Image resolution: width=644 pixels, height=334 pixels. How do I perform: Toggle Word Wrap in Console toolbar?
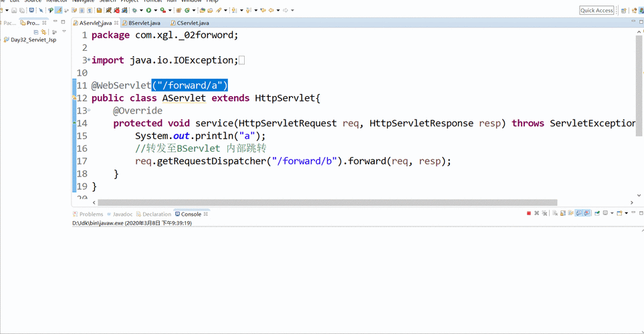[x=570, y=213]
